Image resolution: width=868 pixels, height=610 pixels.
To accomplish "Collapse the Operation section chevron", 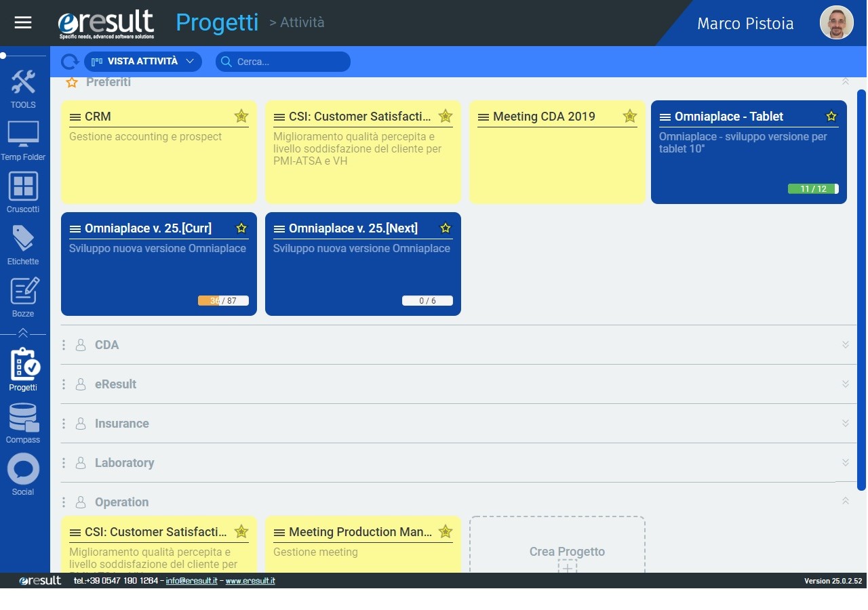I will (846, 501).
